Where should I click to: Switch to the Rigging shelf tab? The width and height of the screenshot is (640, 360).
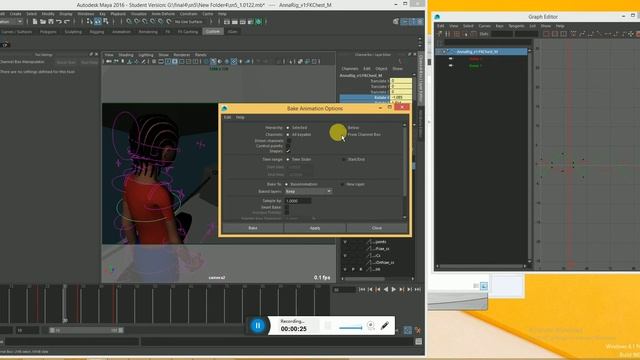coord(97,31)
